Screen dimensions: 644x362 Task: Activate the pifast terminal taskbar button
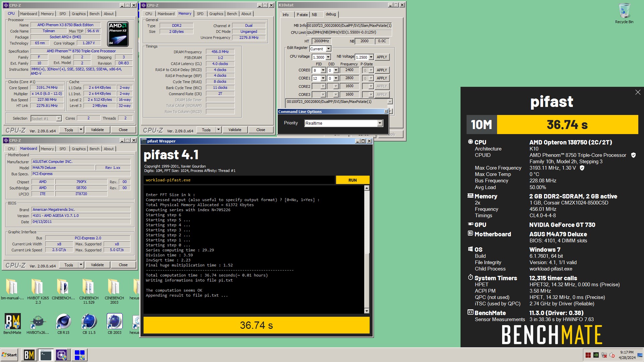coord(46,355)
